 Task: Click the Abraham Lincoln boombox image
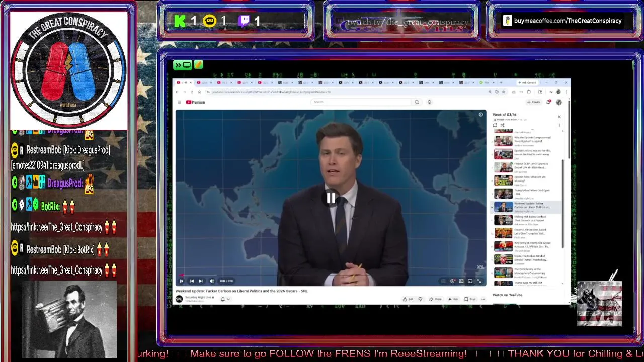tap(69, 319)
